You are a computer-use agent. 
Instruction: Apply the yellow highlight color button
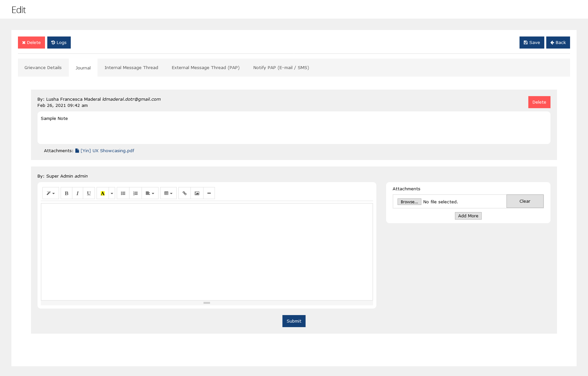[x=102, y=193]
